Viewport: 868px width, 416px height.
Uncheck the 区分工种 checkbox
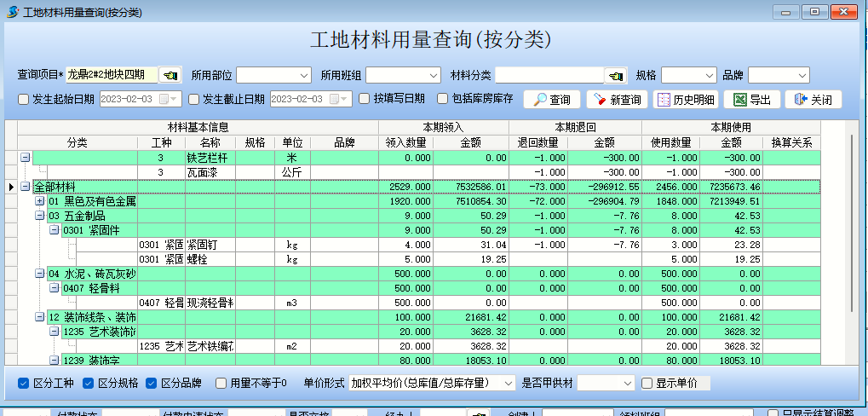[x=24, y=383]
